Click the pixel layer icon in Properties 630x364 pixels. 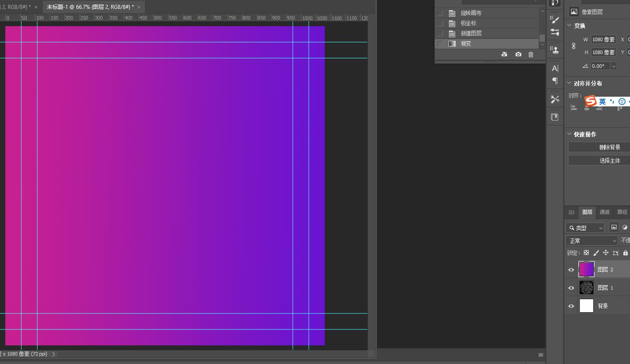pos(574,12)
